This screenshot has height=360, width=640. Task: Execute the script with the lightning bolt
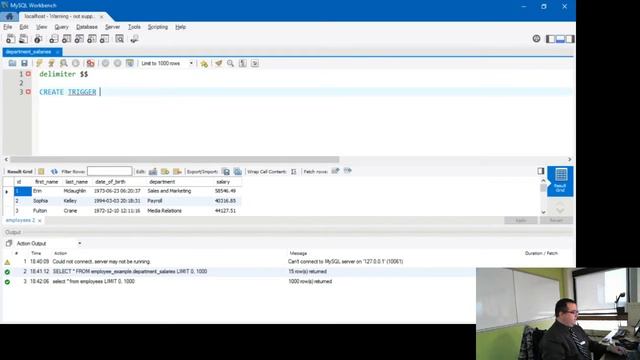[x=39, y=63]
